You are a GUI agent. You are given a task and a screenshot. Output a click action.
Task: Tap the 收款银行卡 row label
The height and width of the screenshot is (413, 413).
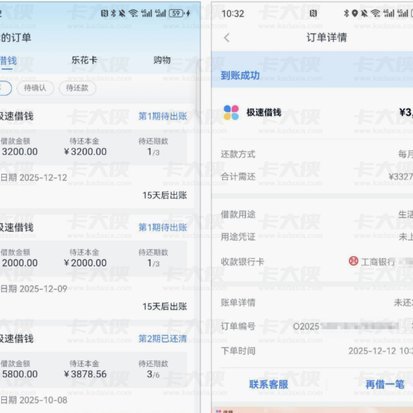(242, 262)
